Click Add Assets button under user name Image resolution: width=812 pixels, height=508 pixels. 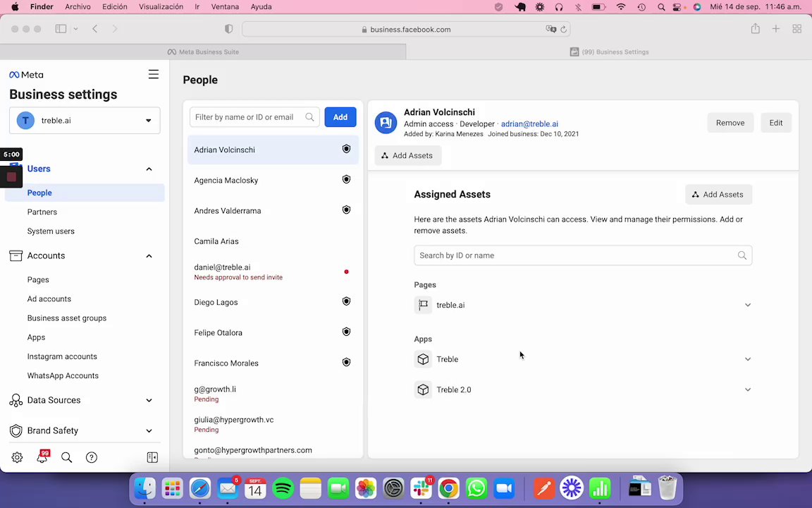click(x=407, y=155)
